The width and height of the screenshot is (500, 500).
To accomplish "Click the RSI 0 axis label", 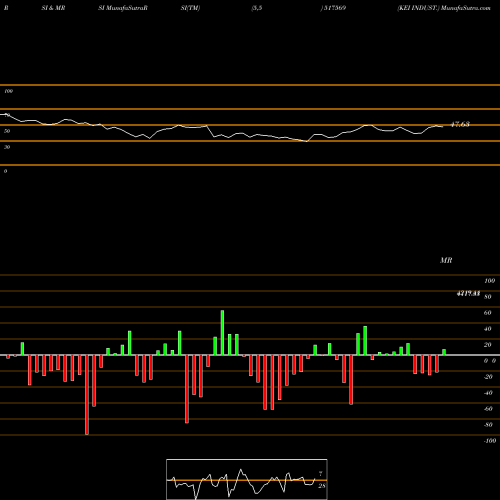I will coord(5,171).
